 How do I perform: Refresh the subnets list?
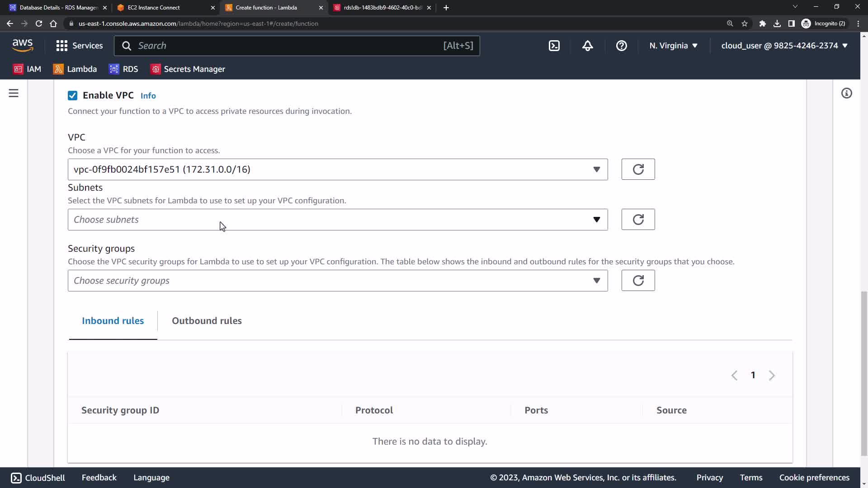click(638, 220)
